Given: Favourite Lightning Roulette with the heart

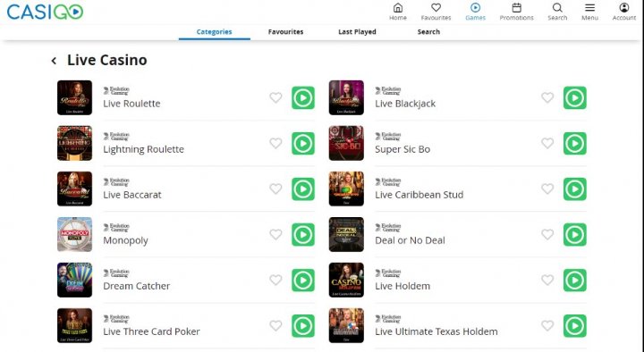Looking at the screenshot, I should 275,143.
